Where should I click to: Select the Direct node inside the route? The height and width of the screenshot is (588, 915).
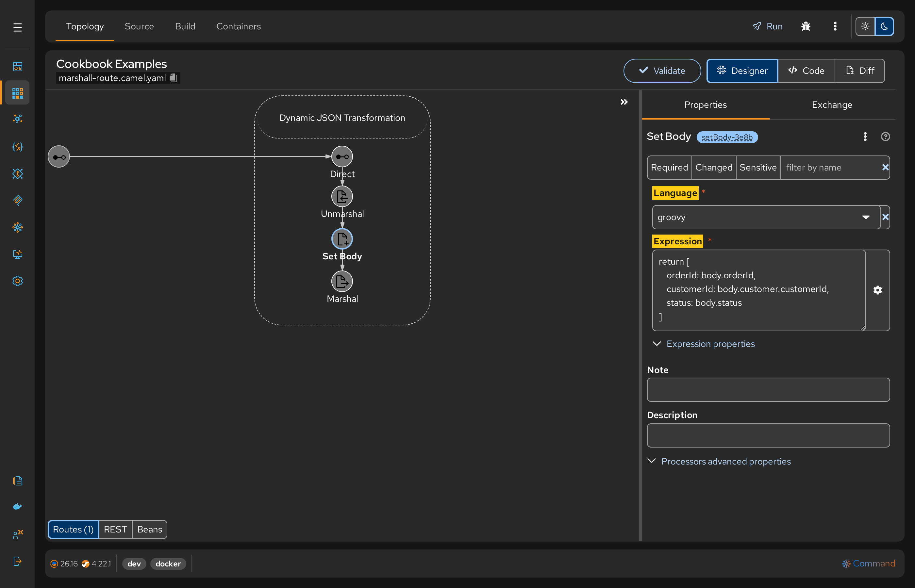(342, 156)
